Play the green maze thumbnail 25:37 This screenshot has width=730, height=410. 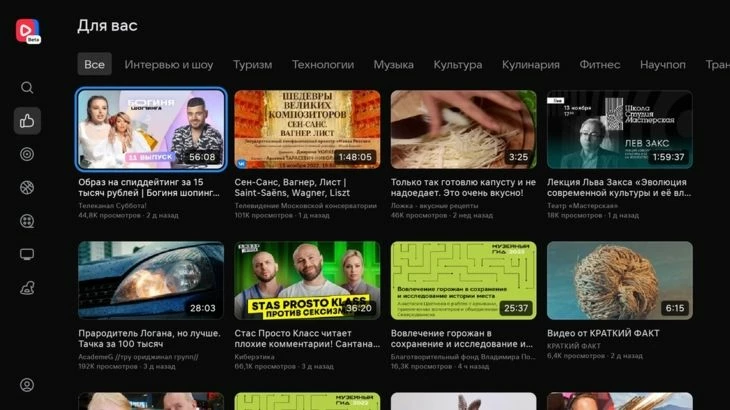pyautogui.click(x=463, y=280)
